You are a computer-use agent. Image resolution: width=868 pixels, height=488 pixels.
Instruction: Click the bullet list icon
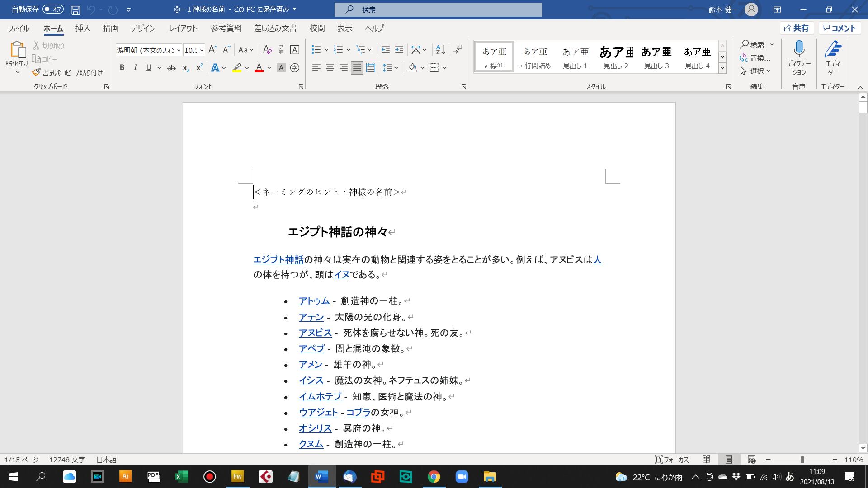tap(316, 50)
